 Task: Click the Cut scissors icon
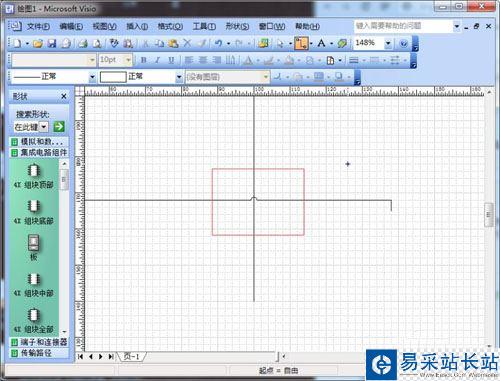click(x=146, y=43)
